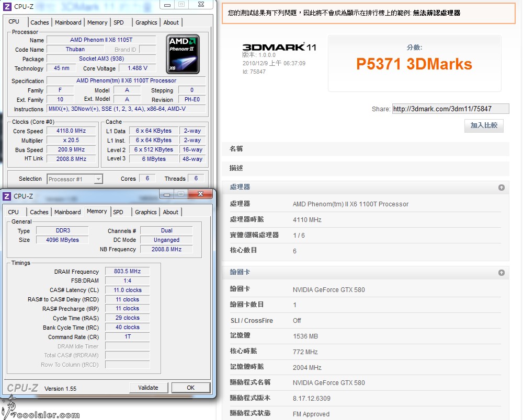The height and width of the screenshot is (420, 523).
Task: Click the CPU-Z icon in the Memory window title bar
Action: pyautogui.click(x=7, y=196)
